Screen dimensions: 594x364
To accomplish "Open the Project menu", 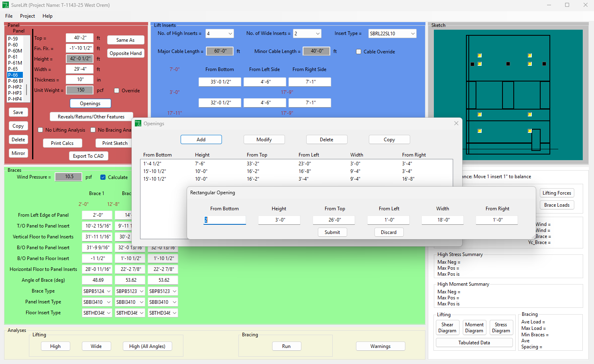I will [27, 16].
